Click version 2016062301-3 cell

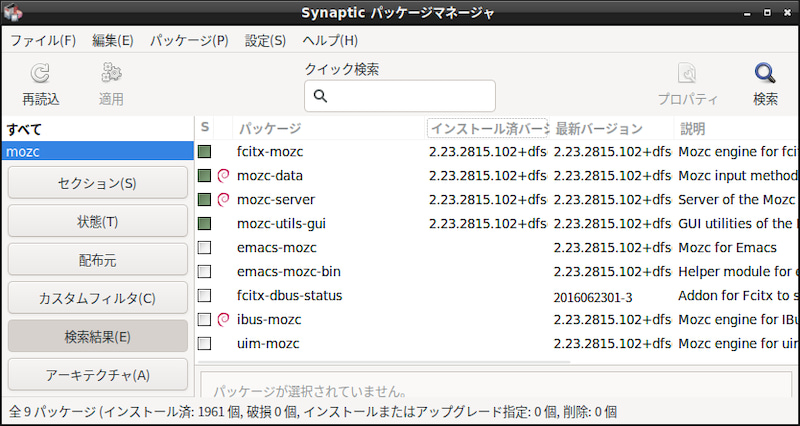593,297
